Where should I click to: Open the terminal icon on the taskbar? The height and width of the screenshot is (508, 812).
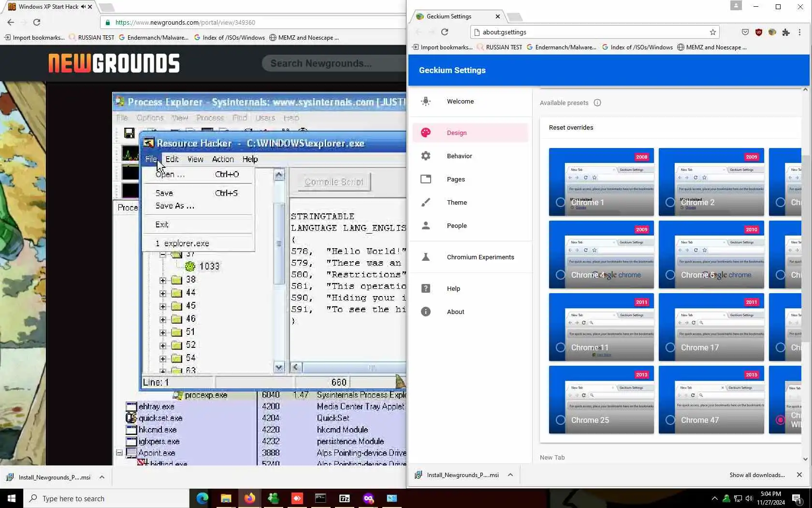pyautogui.click(x=320, y=498)
